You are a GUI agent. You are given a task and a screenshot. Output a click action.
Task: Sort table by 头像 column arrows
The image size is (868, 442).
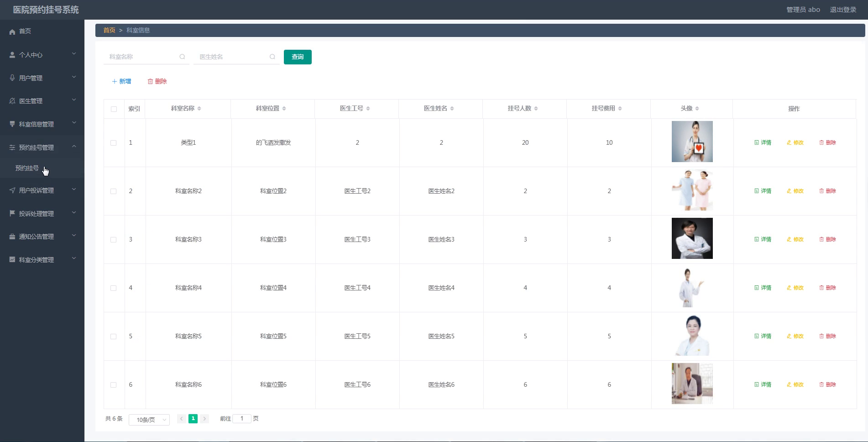(x=697, y=109)
